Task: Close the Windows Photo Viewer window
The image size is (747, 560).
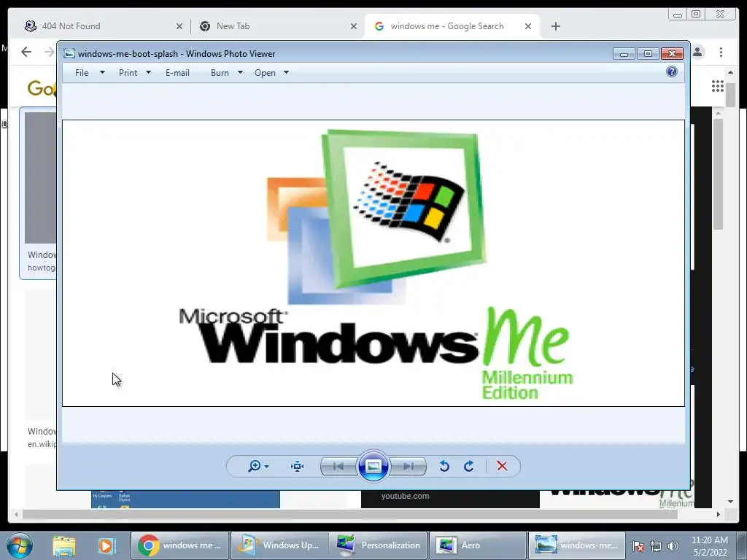Action: tap(672, 54)
